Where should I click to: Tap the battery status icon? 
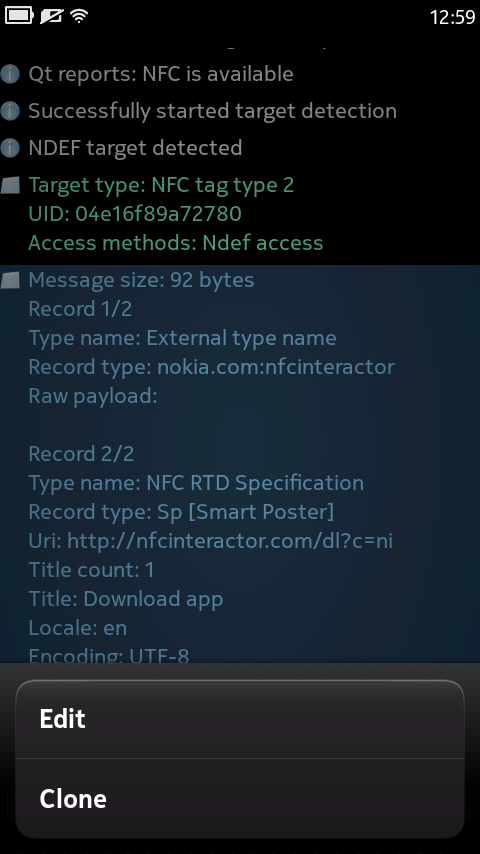tap(19, 15)
